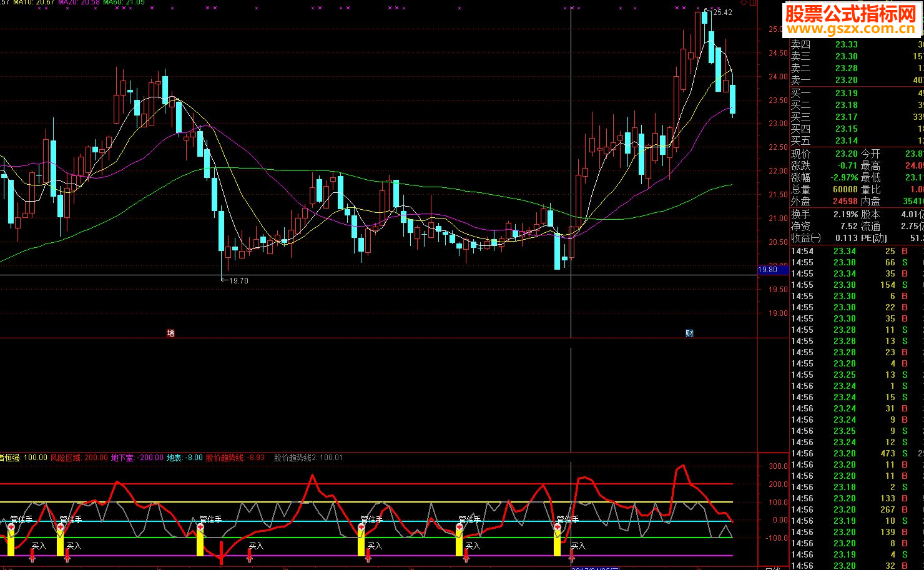
Task: Click the 风险区域: 200.00 indicator label
Action: click(x=79, y=458)
